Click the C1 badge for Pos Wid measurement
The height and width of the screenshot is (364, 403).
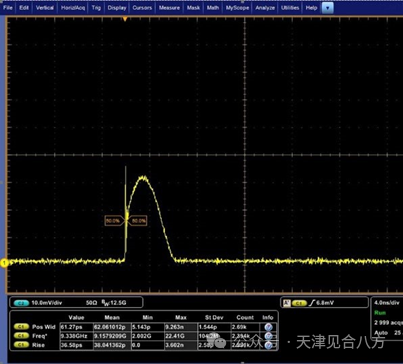pyautogui.click(x=21, y=327)
